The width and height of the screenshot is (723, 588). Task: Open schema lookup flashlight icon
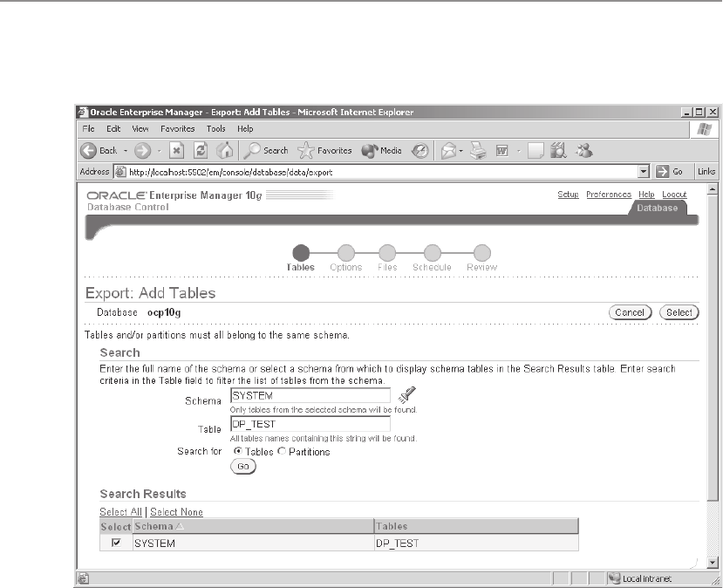[x=406, y=395]
